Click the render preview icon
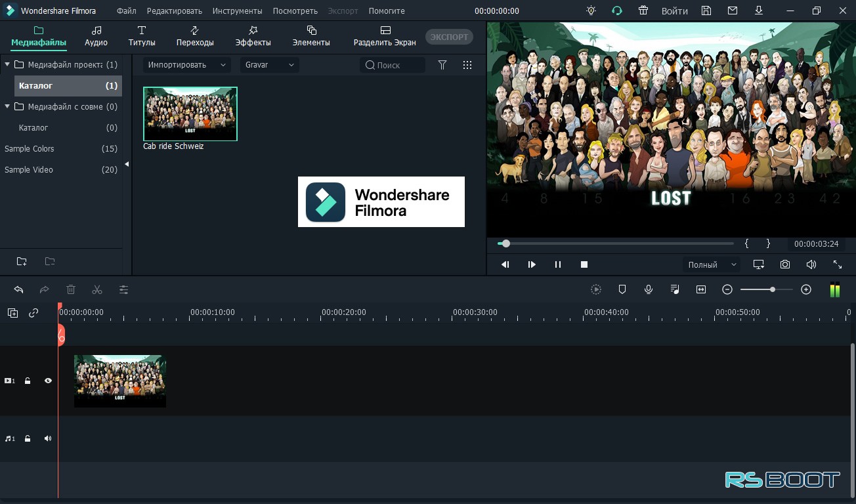856x504 pixels. point(596,289)
